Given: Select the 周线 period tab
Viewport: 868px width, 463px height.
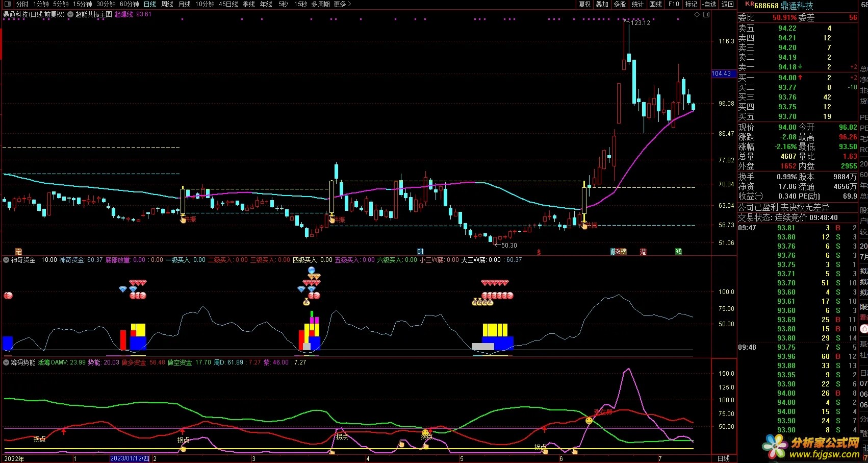Looking at the screenshot, I should coord(167,4).
